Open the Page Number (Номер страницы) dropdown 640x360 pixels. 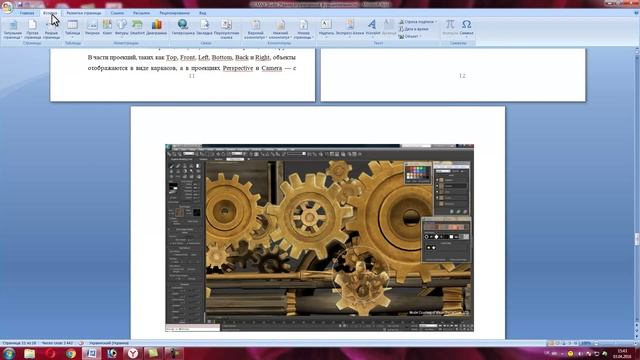pyautogui.click(x=303, y=29)
